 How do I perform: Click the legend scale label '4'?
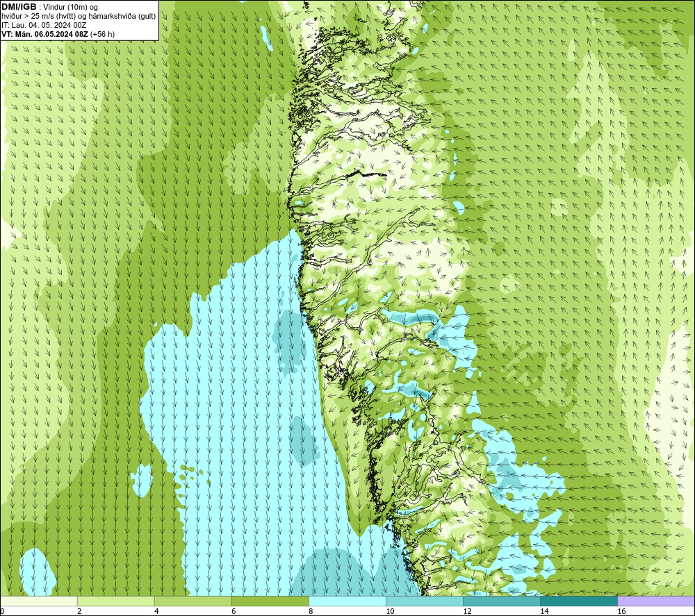(156, 611)
